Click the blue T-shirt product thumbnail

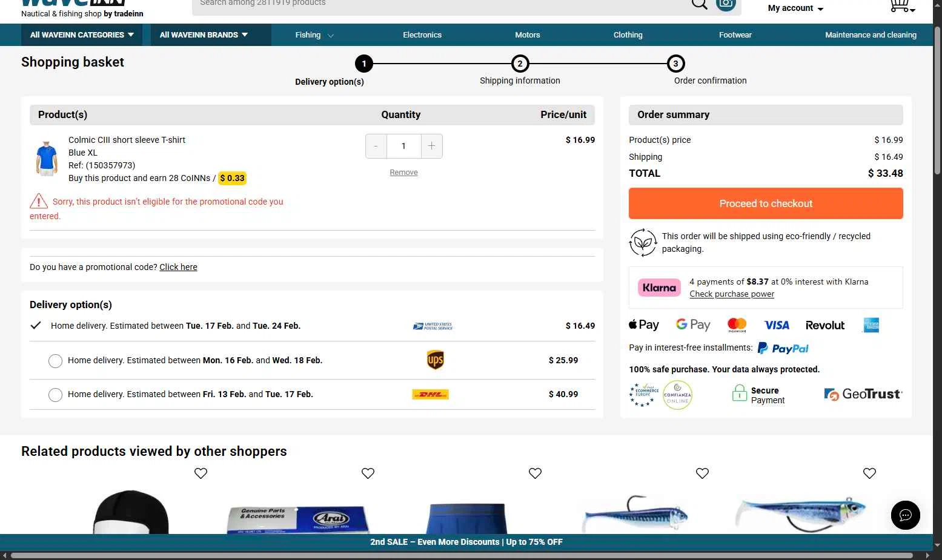pos(47,159)
